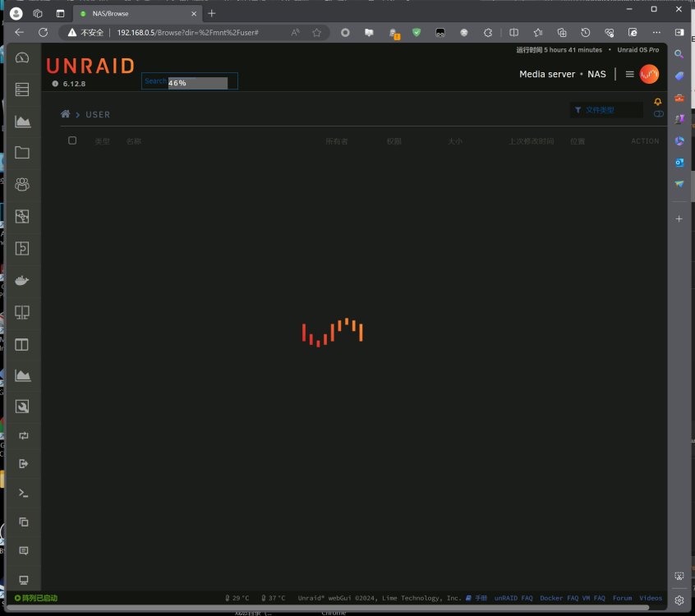Click the 46% progress bar
The height and width of the screenshot is (616, 695).
tap(198, 83)
